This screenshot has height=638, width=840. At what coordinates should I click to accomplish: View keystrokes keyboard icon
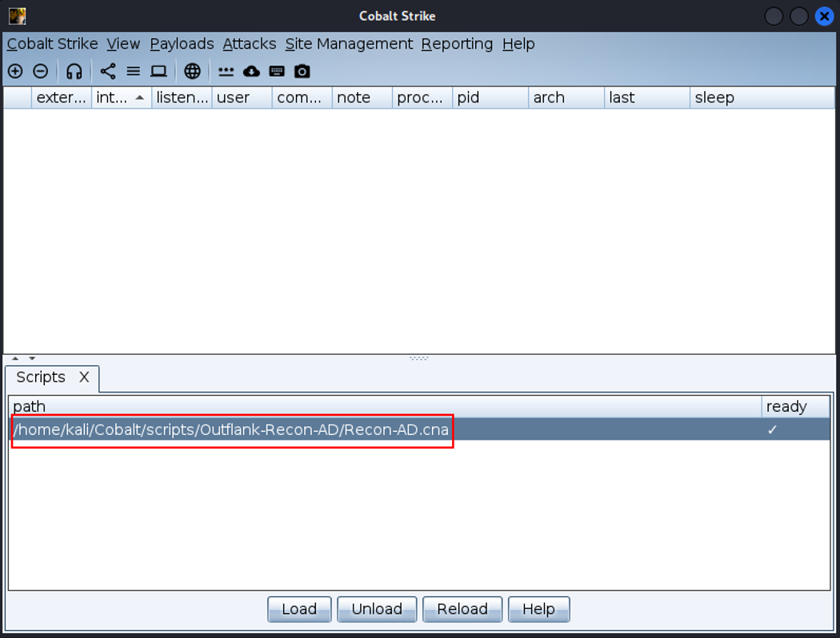[x=277, y=71]
